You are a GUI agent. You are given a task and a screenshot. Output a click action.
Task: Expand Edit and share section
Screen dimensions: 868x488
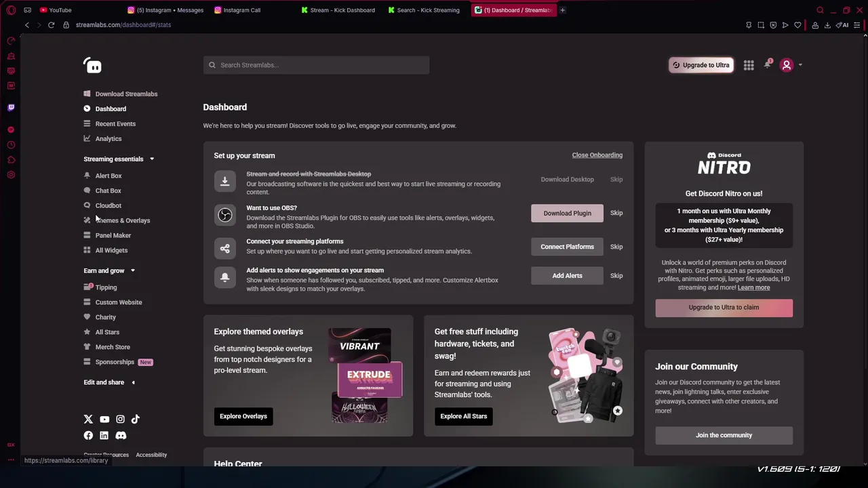(x=109, y=382)
